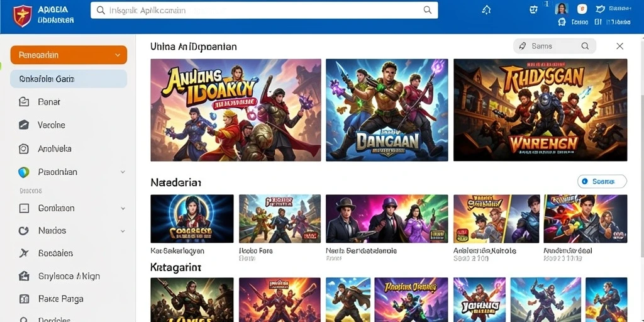
Task: Click the Rakce Rarga sidebar icon
Action: click(24, 299)
